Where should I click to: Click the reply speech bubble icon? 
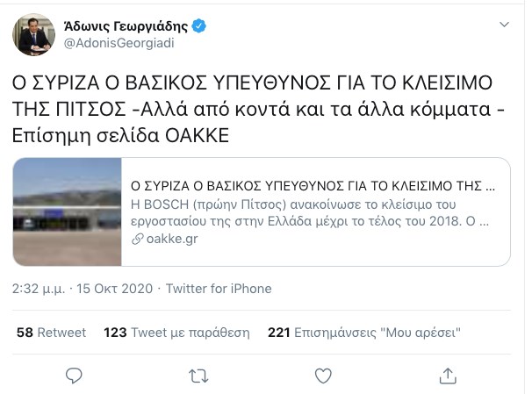[x=74, y=376]
